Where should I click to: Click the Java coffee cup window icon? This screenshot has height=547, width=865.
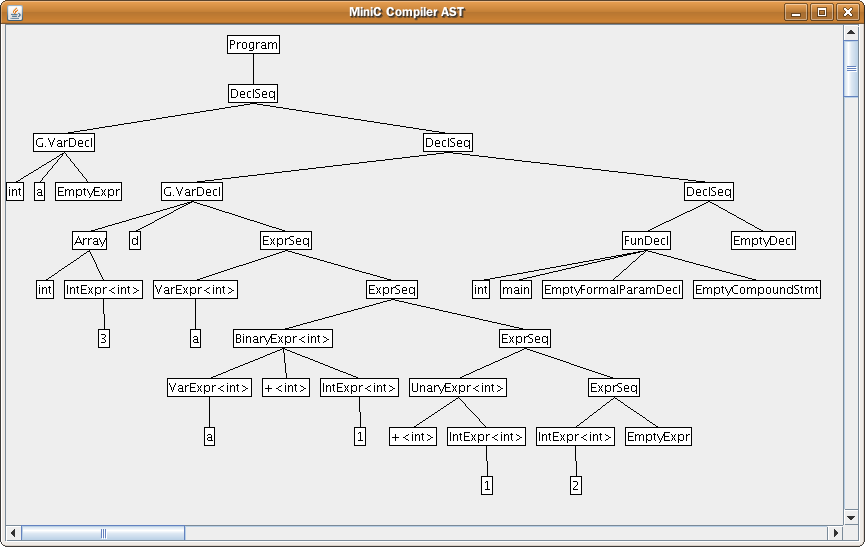[14, 12]
